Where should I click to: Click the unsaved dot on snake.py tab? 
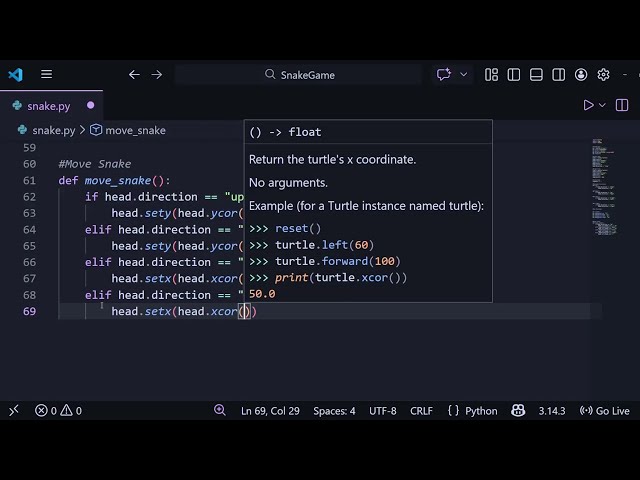(91, 105)
